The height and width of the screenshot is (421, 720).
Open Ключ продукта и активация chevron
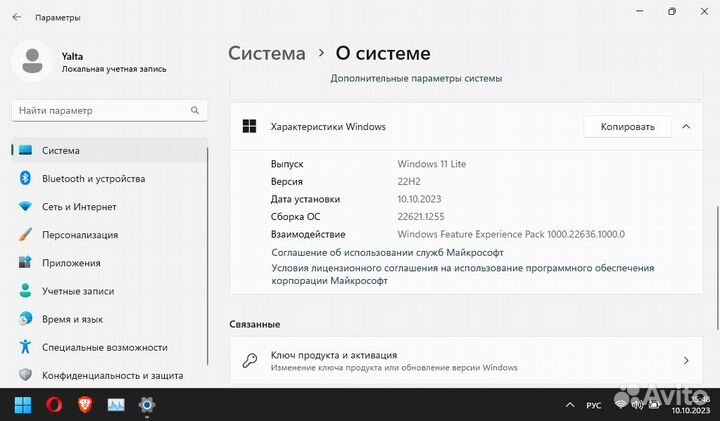(685, 361)
